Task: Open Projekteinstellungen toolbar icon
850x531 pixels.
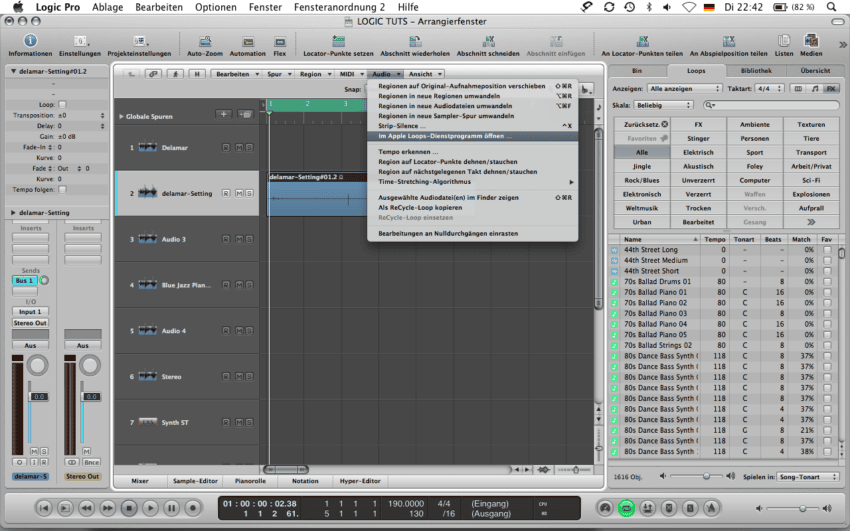Action: click(x=139, y=41)
